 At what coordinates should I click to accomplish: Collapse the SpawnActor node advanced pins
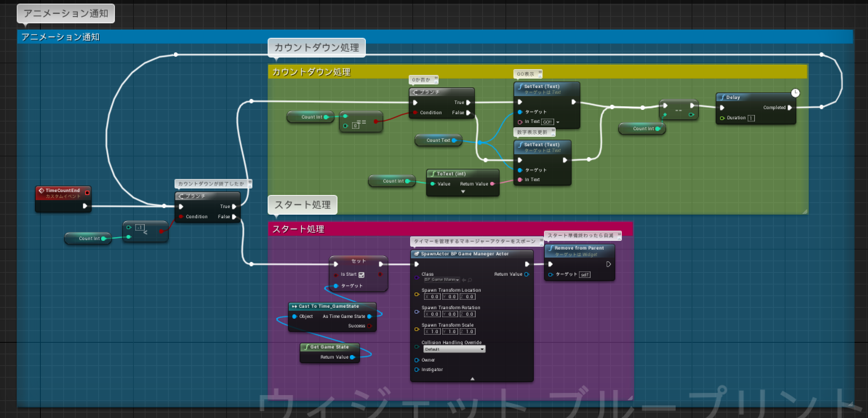click(472, 379)
